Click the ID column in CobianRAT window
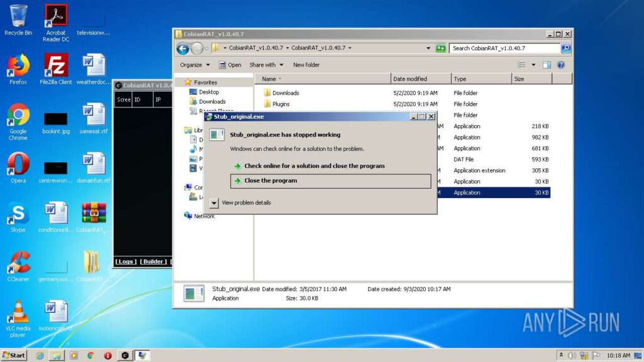Screen dimensions: 644x362 click(143, 100)
